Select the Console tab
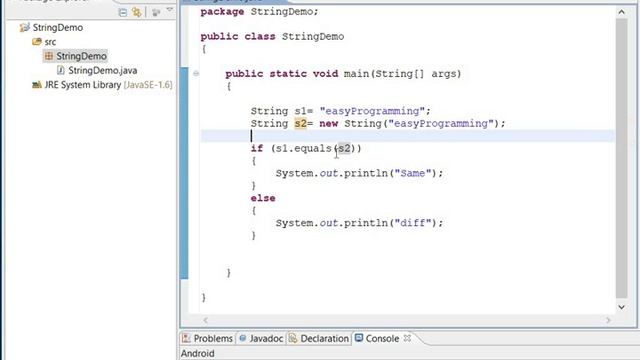 [382, 338]
